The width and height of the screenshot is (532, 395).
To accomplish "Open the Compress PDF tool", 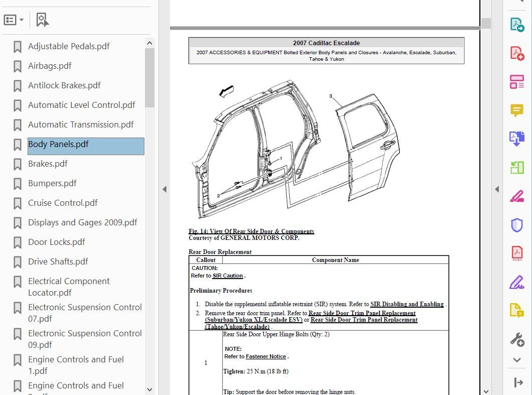I will click(x=517, y=253).
